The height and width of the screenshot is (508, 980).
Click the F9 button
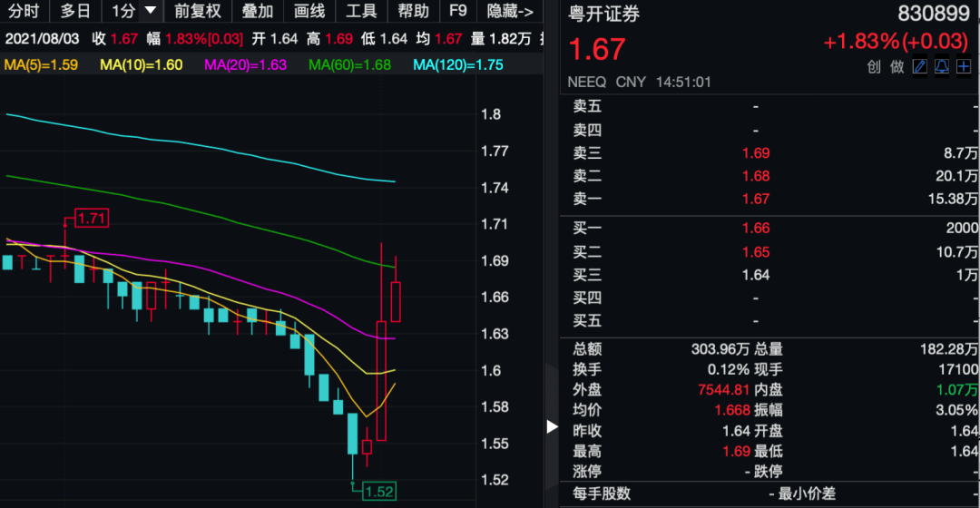(x=458, y=11)
